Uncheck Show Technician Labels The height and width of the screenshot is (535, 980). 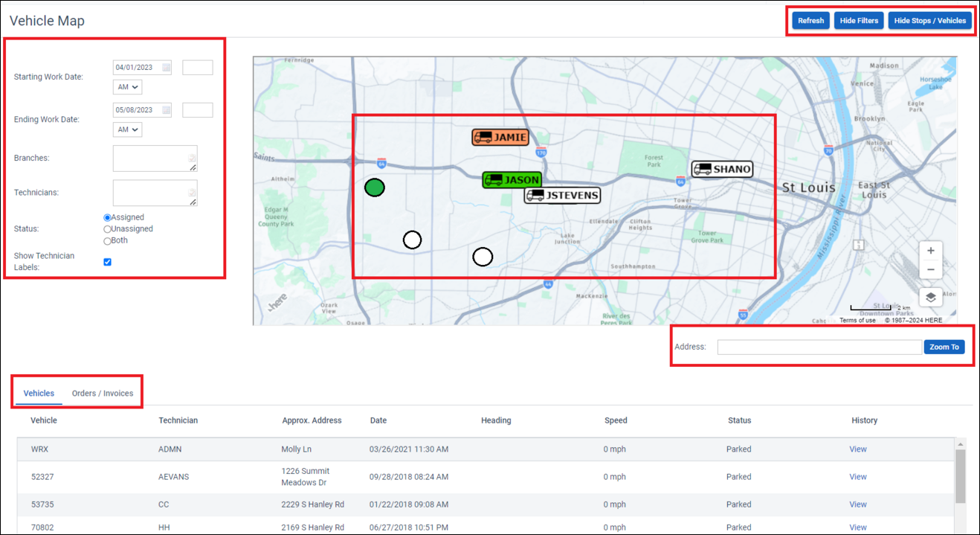click(x=107, y=261)
